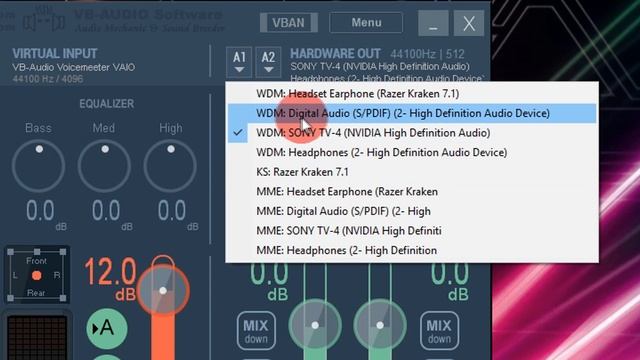
Task: Click the orange virtual input fader knob
Action: [163, 290]
